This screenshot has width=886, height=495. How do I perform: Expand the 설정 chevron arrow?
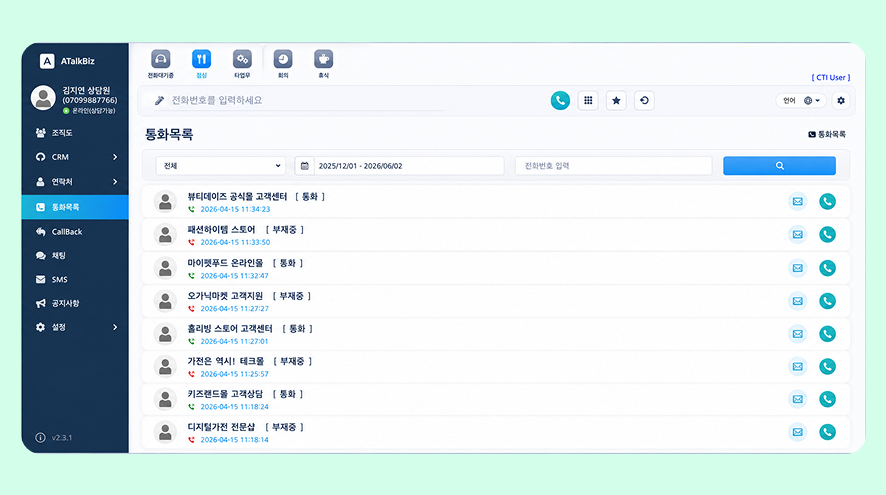(x=115, y=327)
